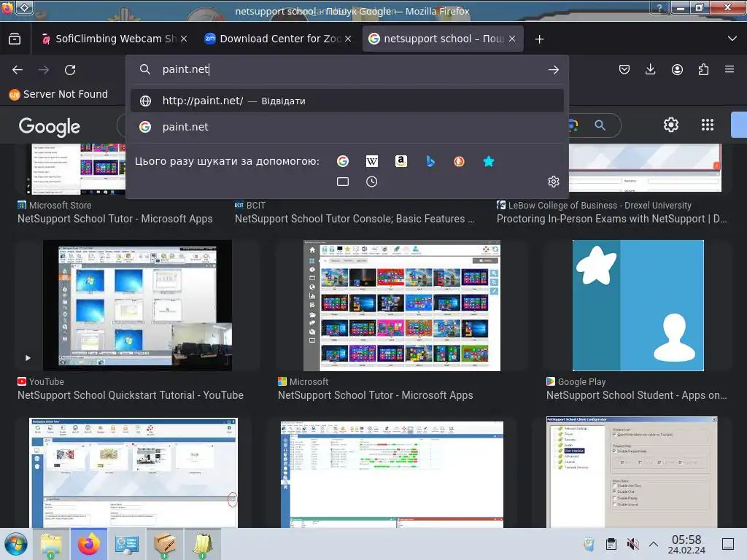
Task: Open search settings gear in dropdown
Action: click(x=554, y=182)
